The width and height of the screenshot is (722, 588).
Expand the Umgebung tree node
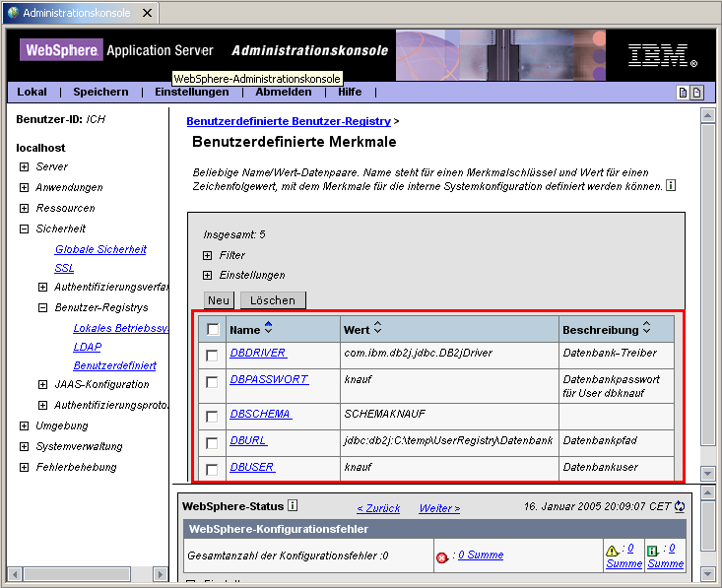pos(24,425)
